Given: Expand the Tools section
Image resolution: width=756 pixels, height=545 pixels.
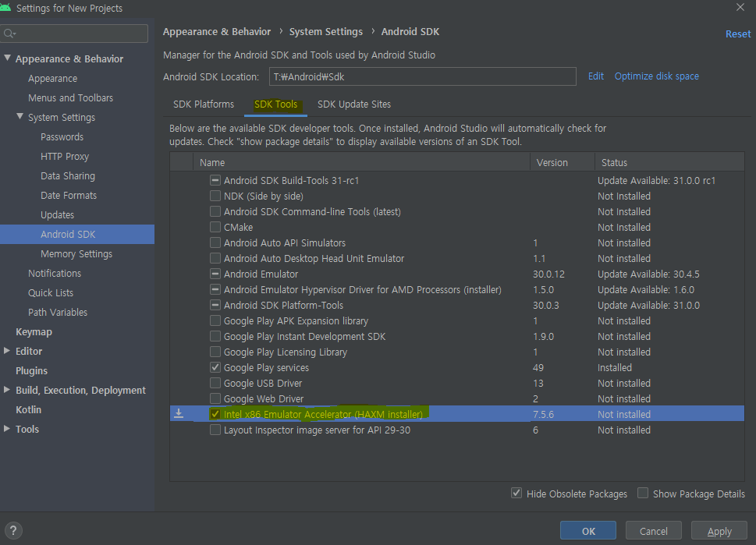Looking at the screenshot, I should (x=7, y=428).
